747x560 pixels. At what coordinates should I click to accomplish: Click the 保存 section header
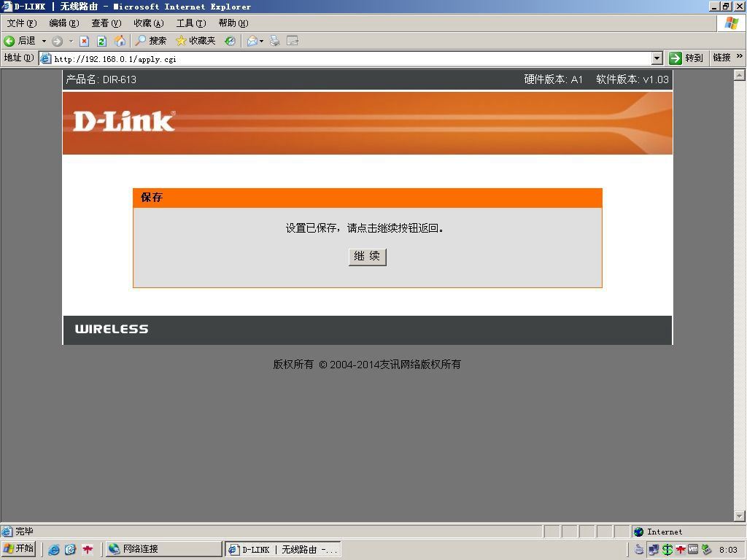point(368,198)
